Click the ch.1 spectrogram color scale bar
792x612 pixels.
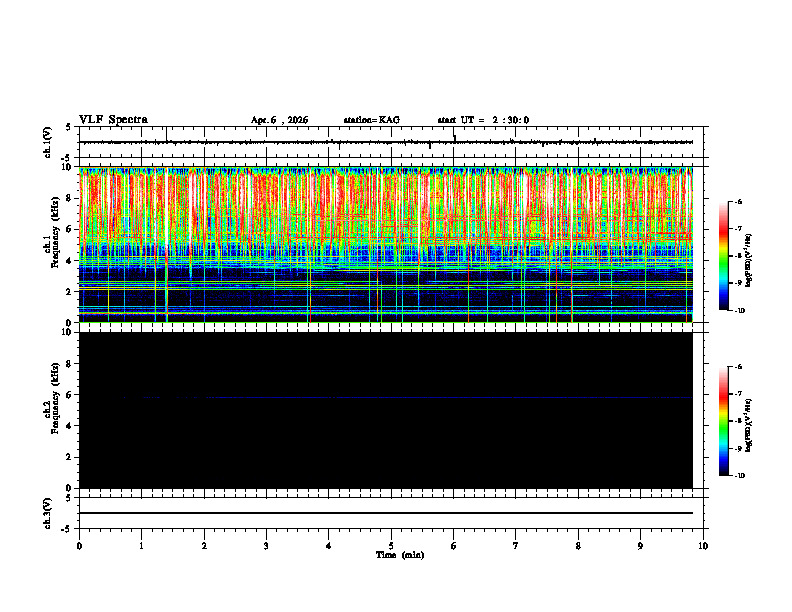pyautogui.click(x=723, y=256)
